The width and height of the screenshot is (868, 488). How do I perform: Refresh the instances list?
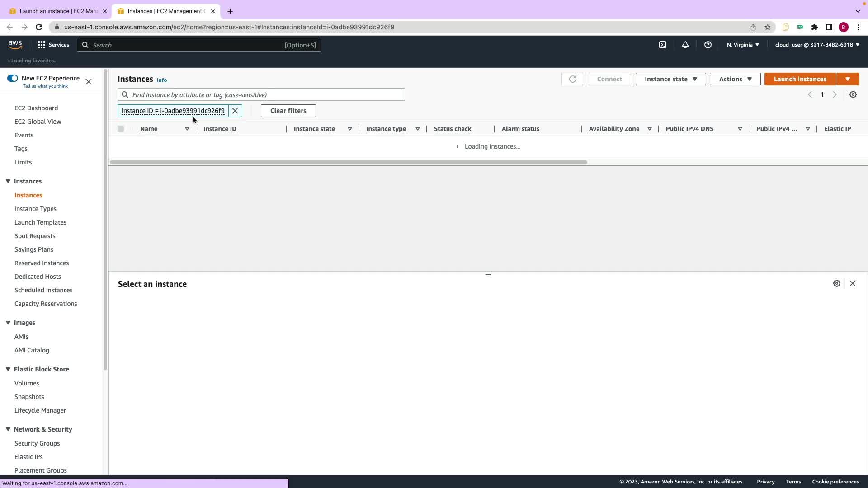tap(572, 79)
